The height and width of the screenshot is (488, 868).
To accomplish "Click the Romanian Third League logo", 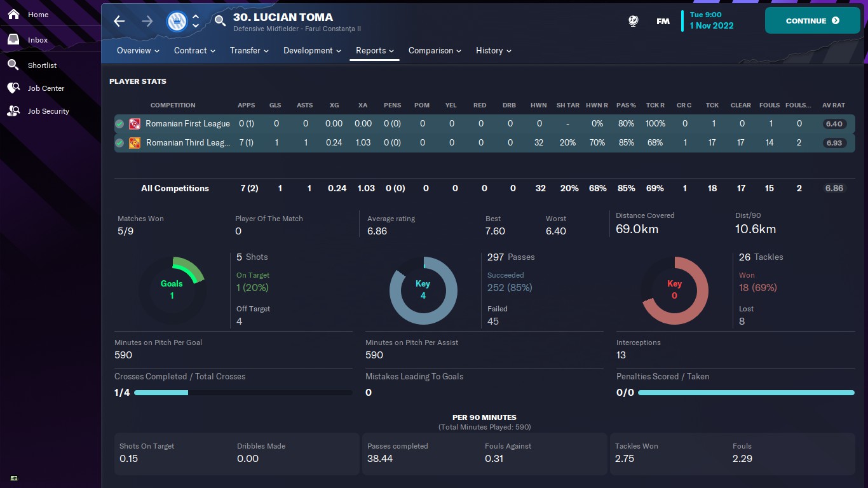I will click(135, 143).
